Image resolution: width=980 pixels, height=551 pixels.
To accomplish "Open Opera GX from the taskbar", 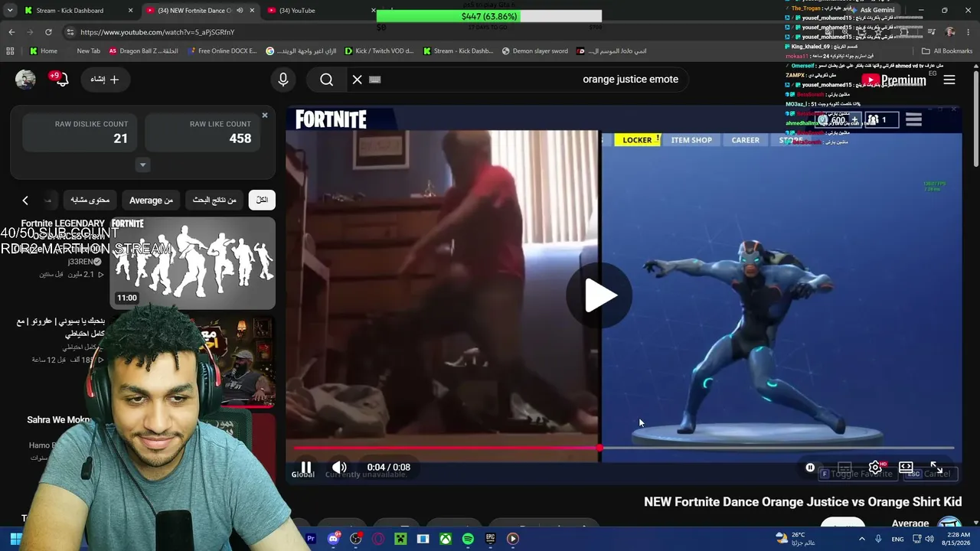I will [x=378, y=539].
